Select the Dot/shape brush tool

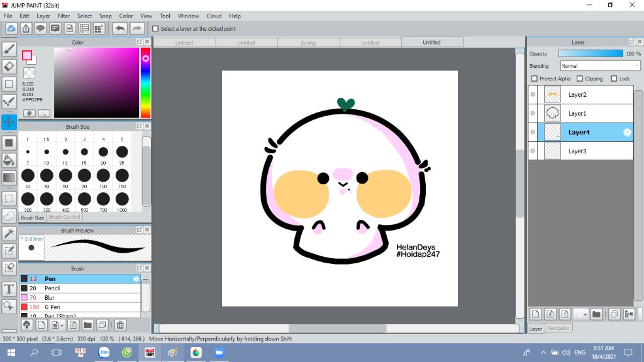(x=9, y=101)
